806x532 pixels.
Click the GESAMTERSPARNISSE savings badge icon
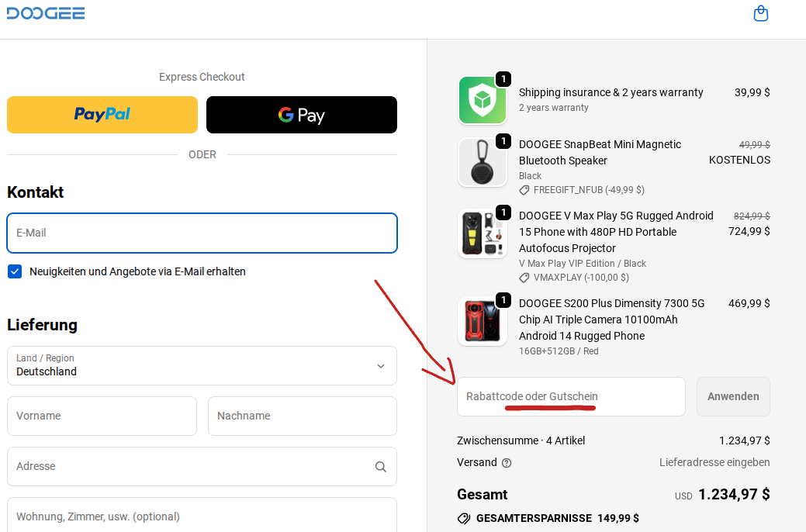pos(464,518)
